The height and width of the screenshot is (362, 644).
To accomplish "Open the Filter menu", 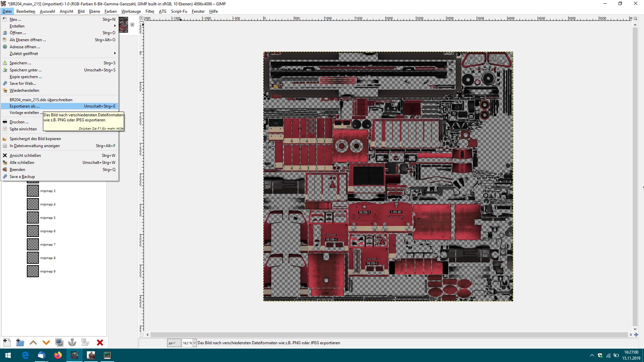I will [150, 11].
